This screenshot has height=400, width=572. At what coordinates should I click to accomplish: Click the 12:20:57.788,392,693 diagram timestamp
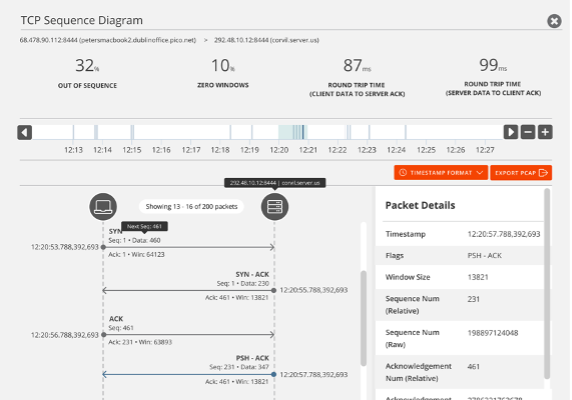(313, 374)
